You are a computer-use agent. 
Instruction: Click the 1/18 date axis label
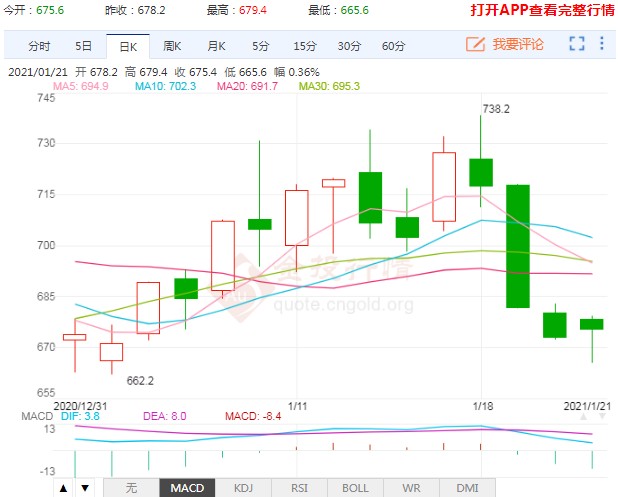(x=483, y=406)
